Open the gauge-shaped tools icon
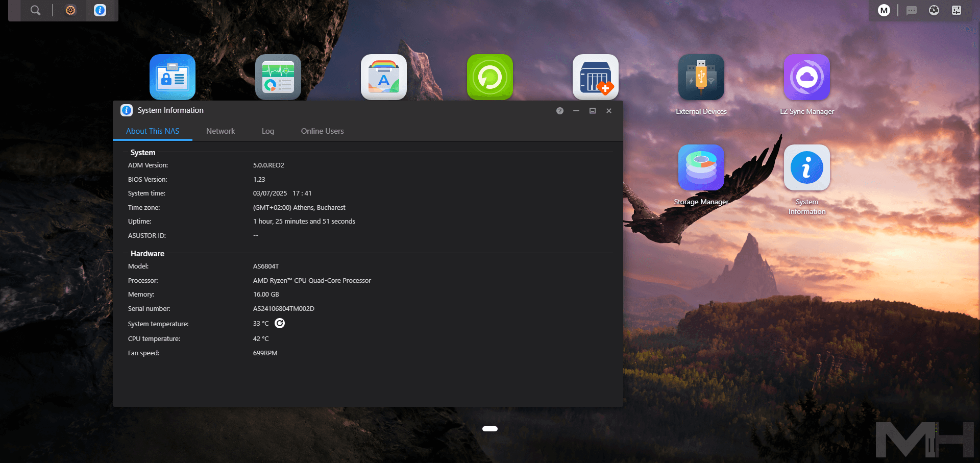 [934, 10]
